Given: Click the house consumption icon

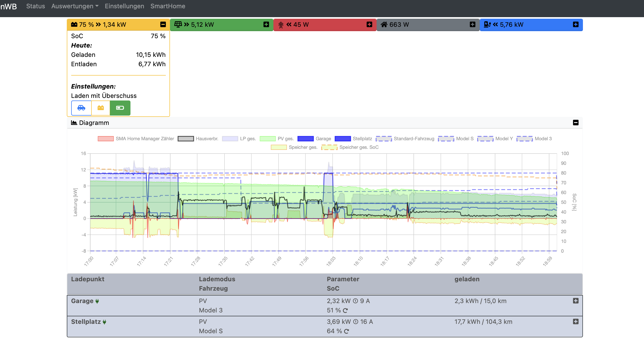Looking at the screenshot, I should point(384,25).
